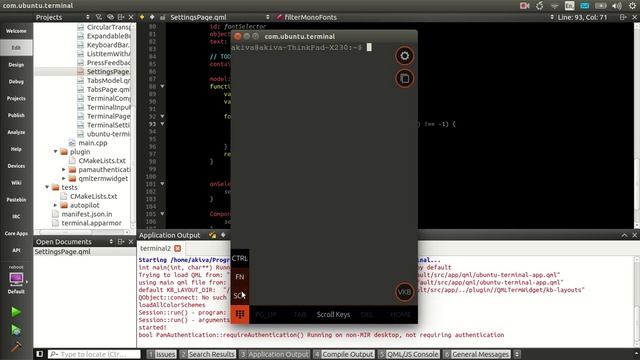This screenshot has height=360, width=640.
Task: Toggle fold arrow at line 88
Action: click(162, 87)
